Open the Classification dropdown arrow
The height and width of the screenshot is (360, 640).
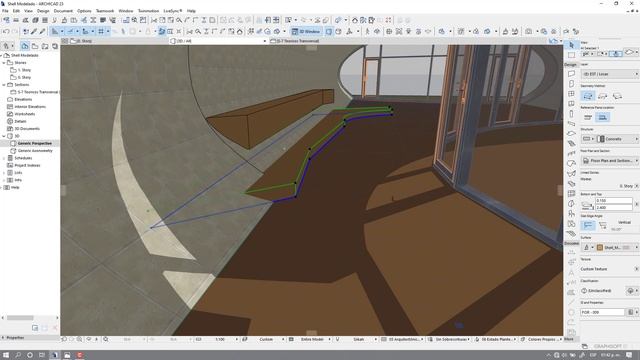(637, 291)
